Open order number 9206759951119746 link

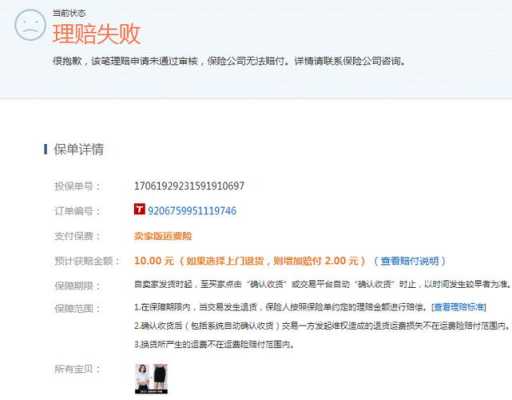(x=192, y=211)
